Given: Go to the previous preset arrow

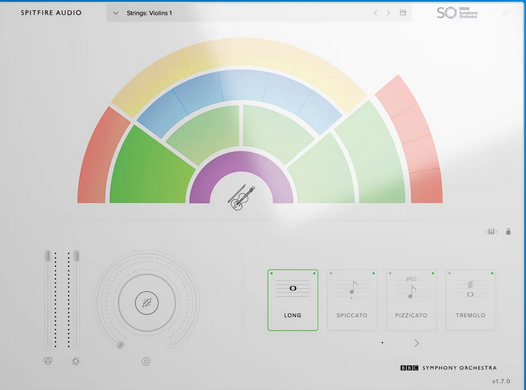Looking at the screenshot, I should [x=375, y=13].
